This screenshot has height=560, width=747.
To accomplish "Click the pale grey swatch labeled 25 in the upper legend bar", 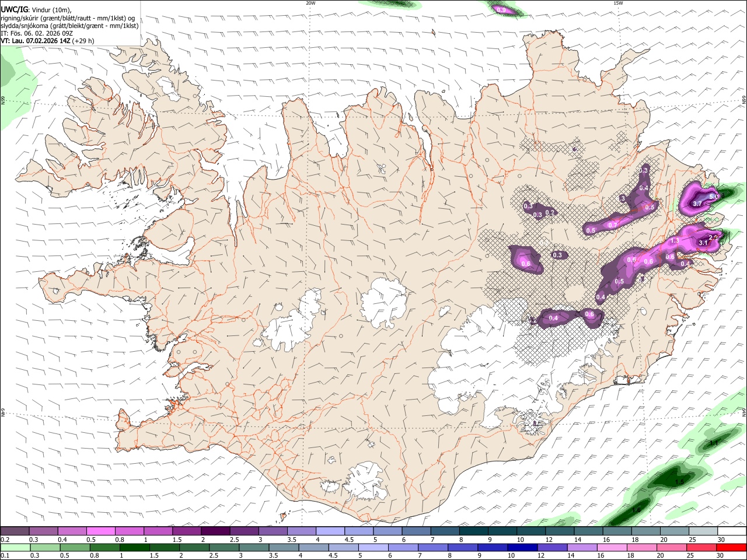I will pos(703,531).
